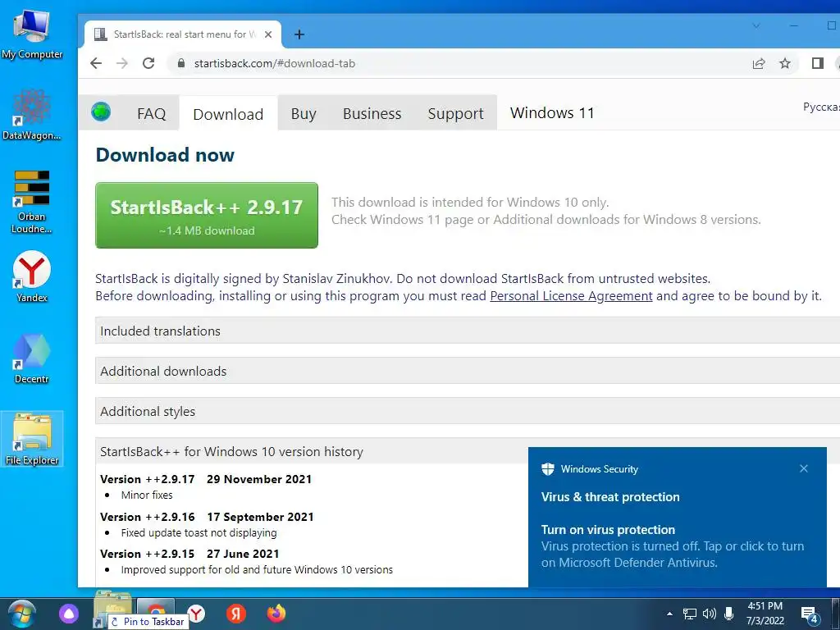Open the Business tab
The height and width of the screenshot is (630, 840).
point(372,113)
